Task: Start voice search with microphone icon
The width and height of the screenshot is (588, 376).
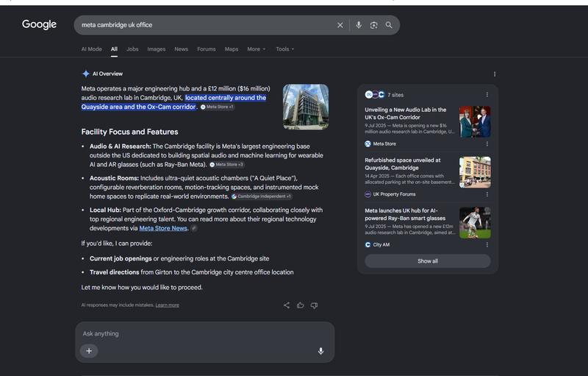Action: click(x=359, y=25)
